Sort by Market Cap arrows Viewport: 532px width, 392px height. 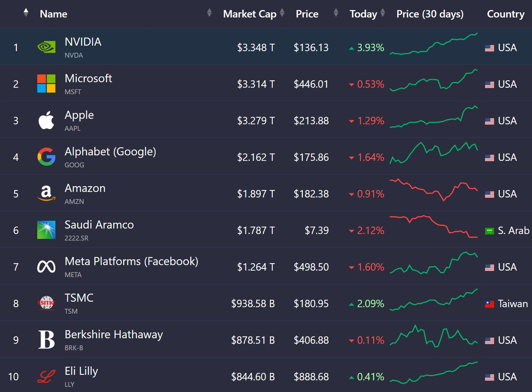(x=282, y=13)
